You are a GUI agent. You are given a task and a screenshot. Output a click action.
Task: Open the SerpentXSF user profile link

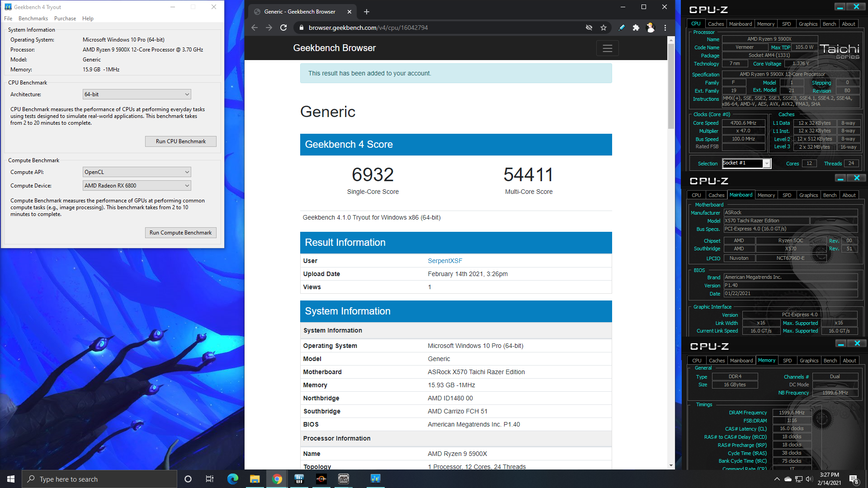coord(445,261)
